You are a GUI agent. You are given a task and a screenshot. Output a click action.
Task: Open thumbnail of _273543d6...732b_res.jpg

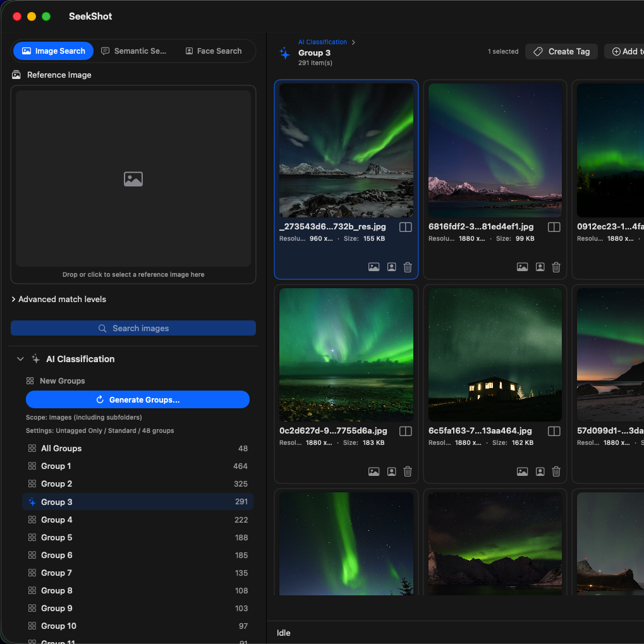pos(346,150)
